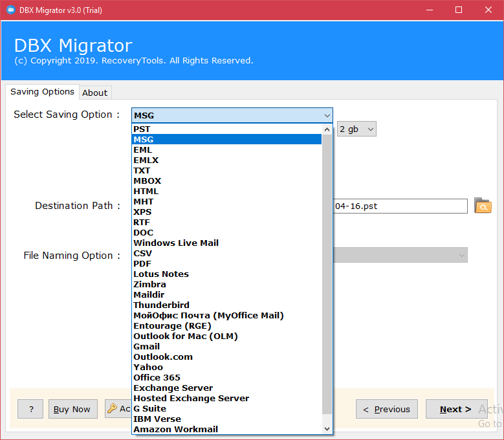This screenshot has height=440, width=504.
Task: Pick MBOX from the list
Action: pyautogui.click(x=227, y=181)
